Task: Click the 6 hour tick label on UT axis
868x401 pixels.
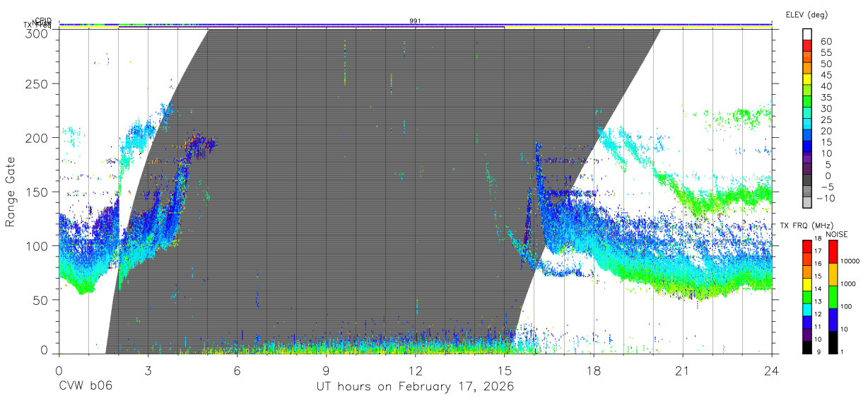Action: [237, 370]
